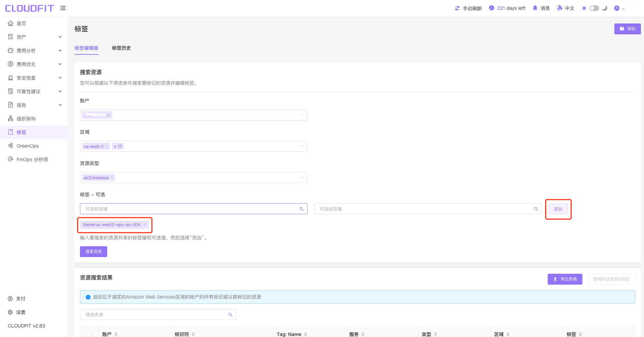Click the 报告 report icon
This screenshot has height=337, width=644.
[x=11, y=105]
